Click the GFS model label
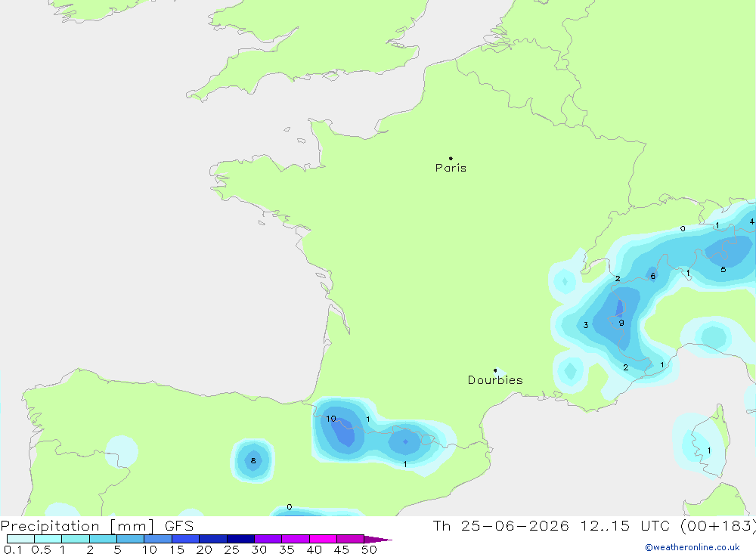756x554 pixels. pos(179,526)
